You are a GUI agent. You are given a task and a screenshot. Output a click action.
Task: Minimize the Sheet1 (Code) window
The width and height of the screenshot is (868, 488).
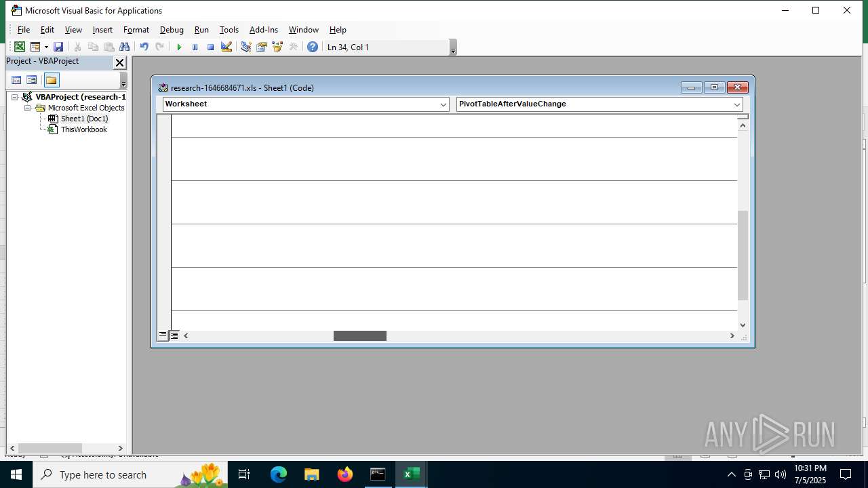pyautogui.click(x=691, y=87)
